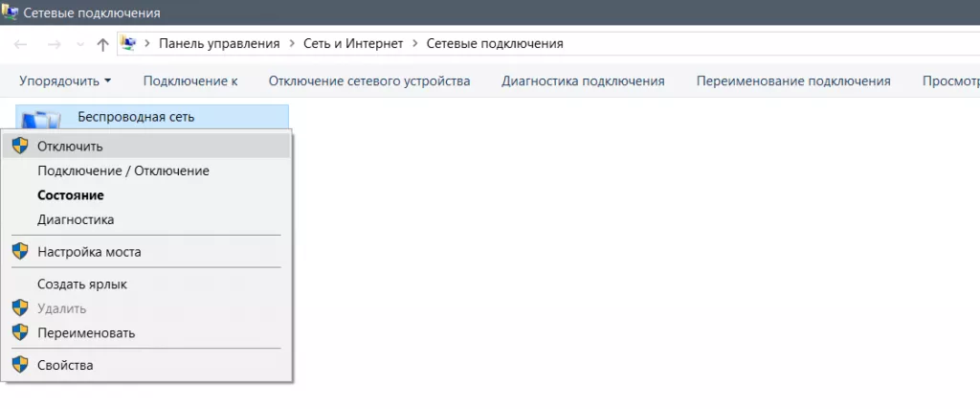Choose Подключение / Отключение menu entry
This screenshot has width=980, height=409.
pos(146,170)
